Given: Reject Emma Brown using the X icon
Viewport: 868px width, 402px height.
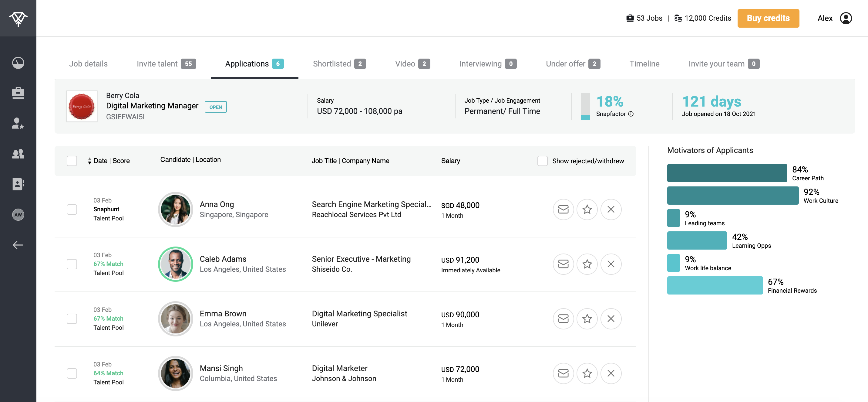Looking at the screenshot, I should (611, 319).
